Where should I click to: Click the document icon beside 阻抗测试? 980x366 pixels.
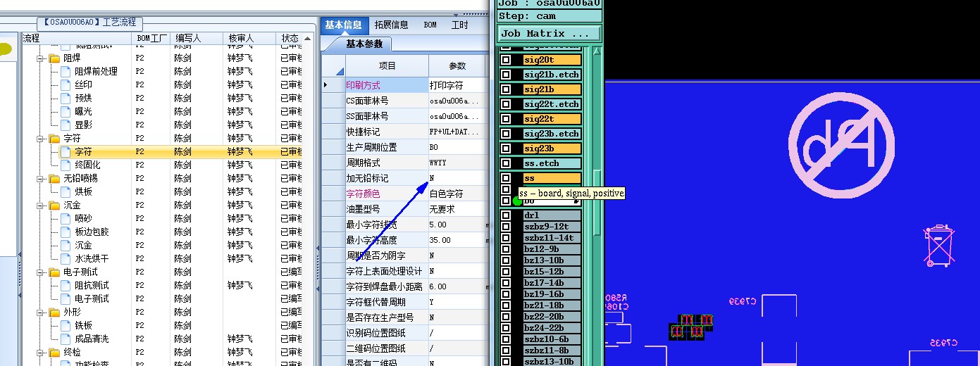(x=66, y=286)
